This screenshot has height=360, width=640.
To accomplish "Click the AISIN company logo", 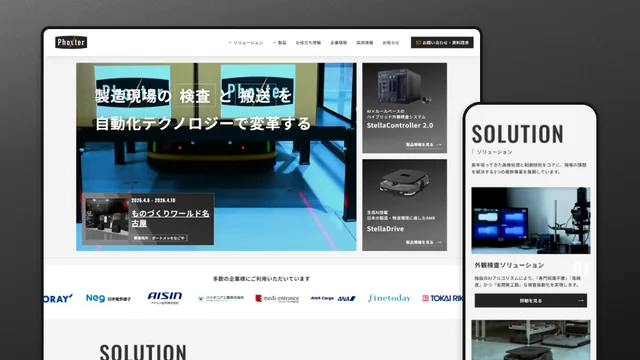I will (165, 298).
